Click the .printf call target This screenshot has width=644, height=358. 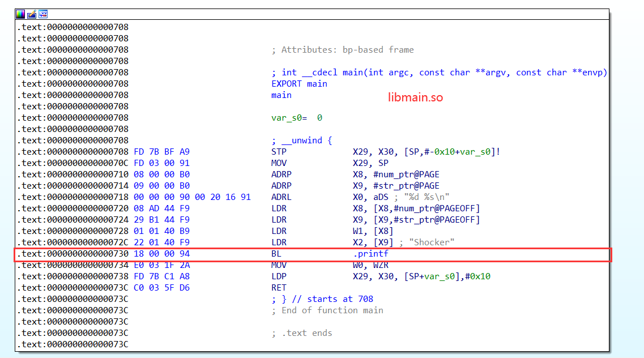click(370, 254)
